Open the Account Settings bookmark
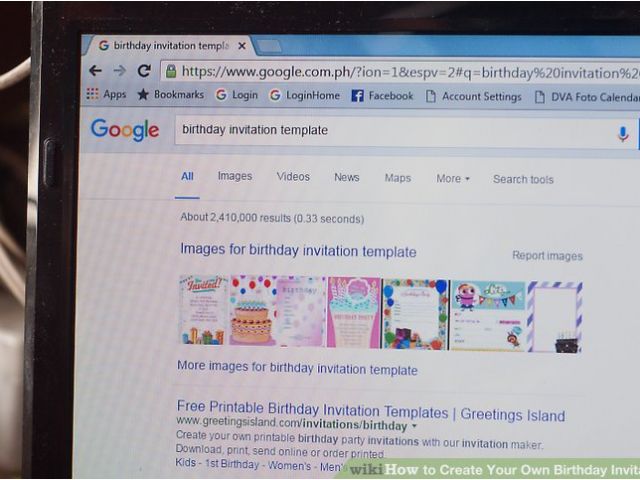The width and height of the screenshot is (640, 480). 474,97
